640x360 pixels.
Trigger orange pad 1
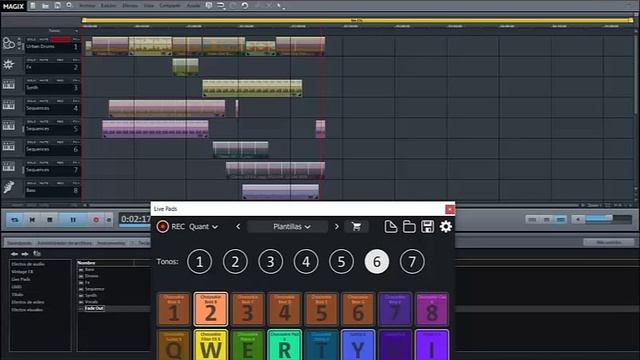174,309
